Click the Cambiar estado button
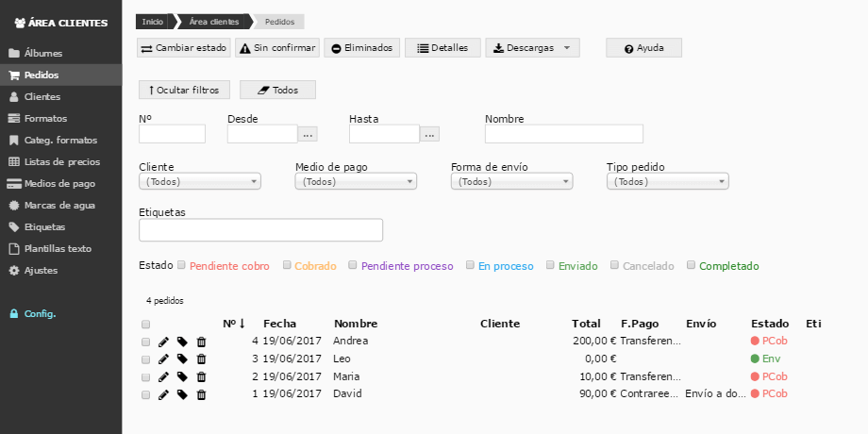The image size is (868, 434). (x=184, y=48)
